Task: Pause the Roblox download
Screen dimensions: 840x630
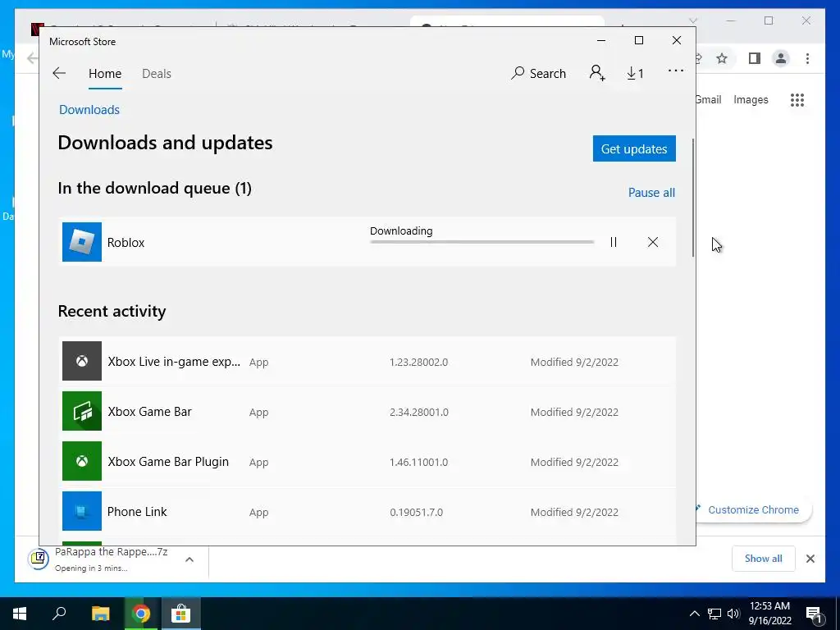Action: (x=614, y=242)
